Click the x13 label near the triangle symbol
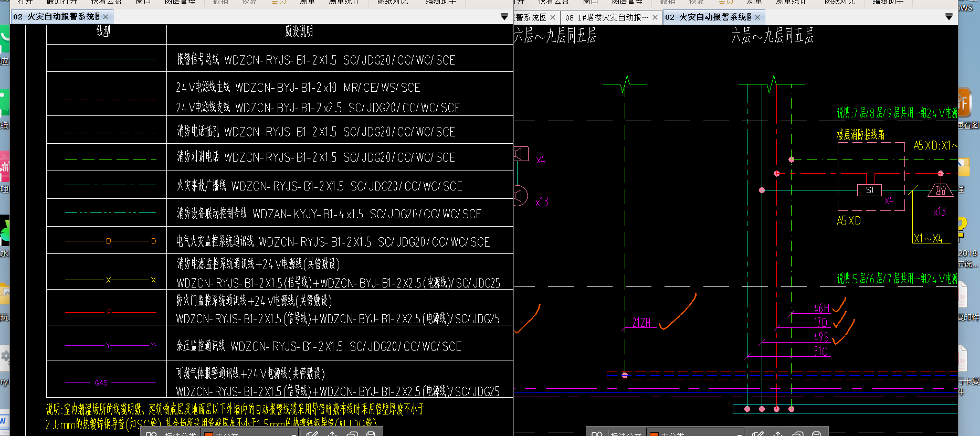The height and width of the screenshot is (436, 980). (x=940, y=211)
